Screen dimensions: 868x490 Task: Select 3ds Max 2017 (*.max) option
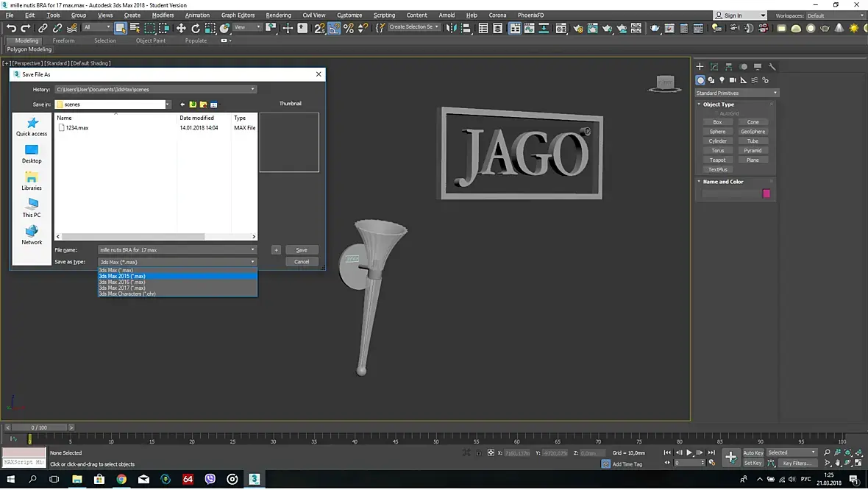point(177,288)
